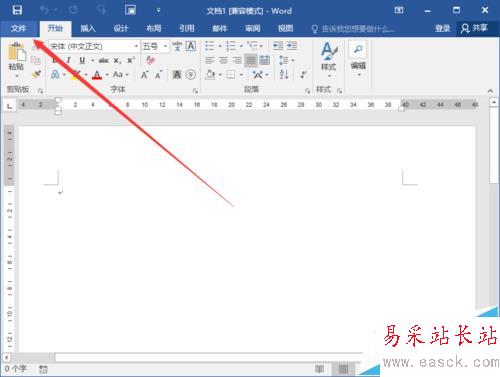Switch to the 视图 View tab

coord(286,28)
